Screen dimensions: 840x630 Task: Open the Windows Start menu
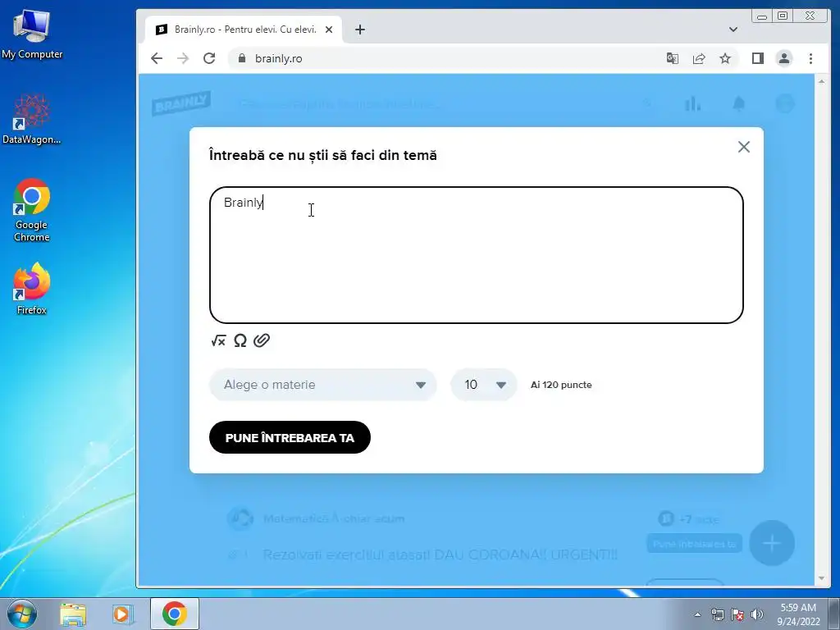tap(22, 614)
